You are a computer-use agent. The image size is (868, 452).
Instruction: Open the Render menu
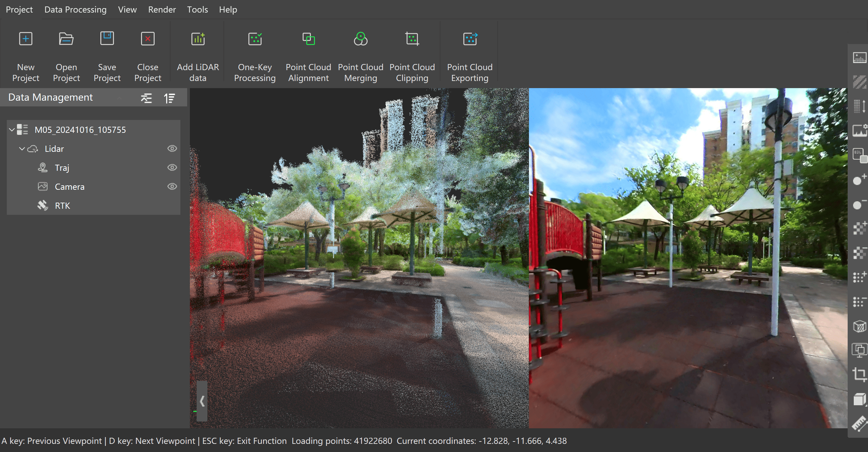point(162,9)
